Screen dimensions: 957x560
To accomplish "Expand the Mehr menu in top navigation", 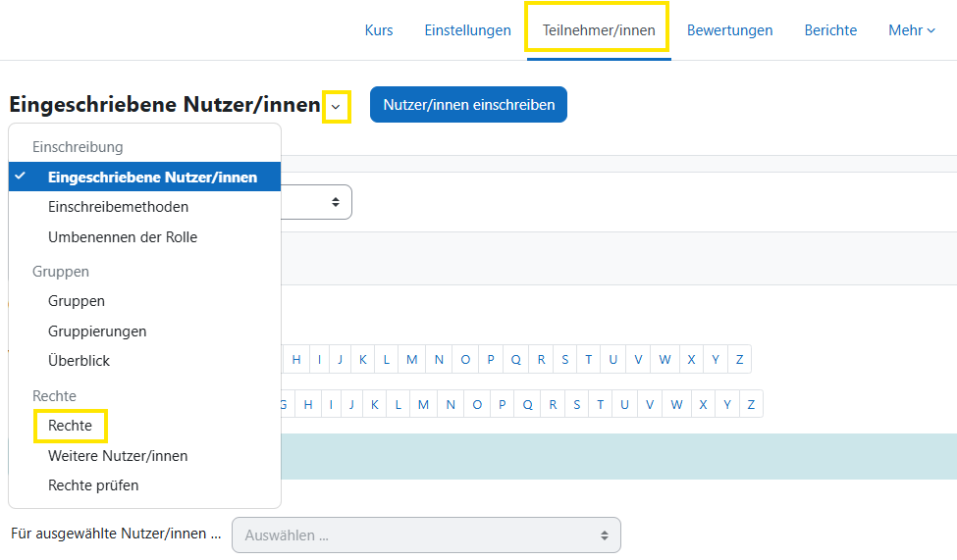I will click(911, 30).
